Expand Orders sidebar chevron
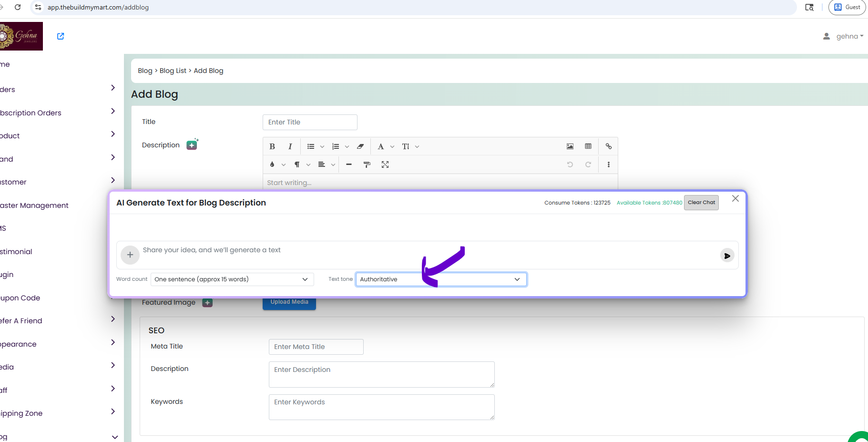Image resolution: width=868 pixels, height=442 pixels. (113, 88)
